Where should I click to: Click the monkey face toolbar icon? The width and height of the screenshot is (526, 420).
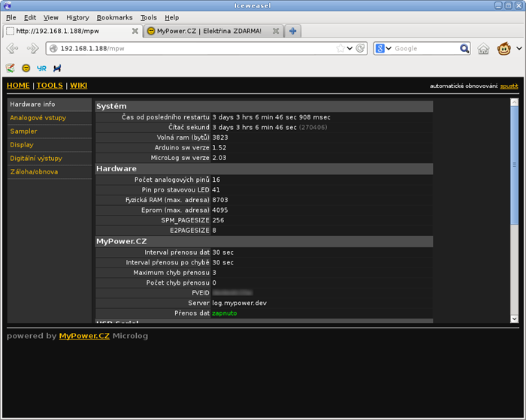click(x=505, y=49)
